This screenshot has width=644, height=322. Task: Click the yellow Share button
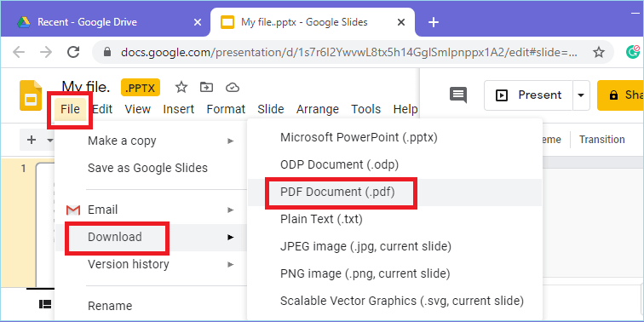tap(620, 95)
